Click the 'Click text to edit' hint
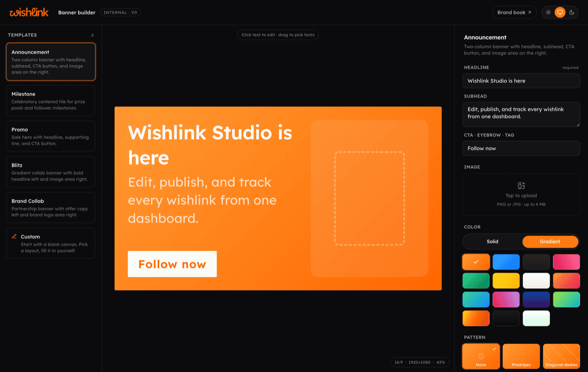 click(x=278, y=35)
